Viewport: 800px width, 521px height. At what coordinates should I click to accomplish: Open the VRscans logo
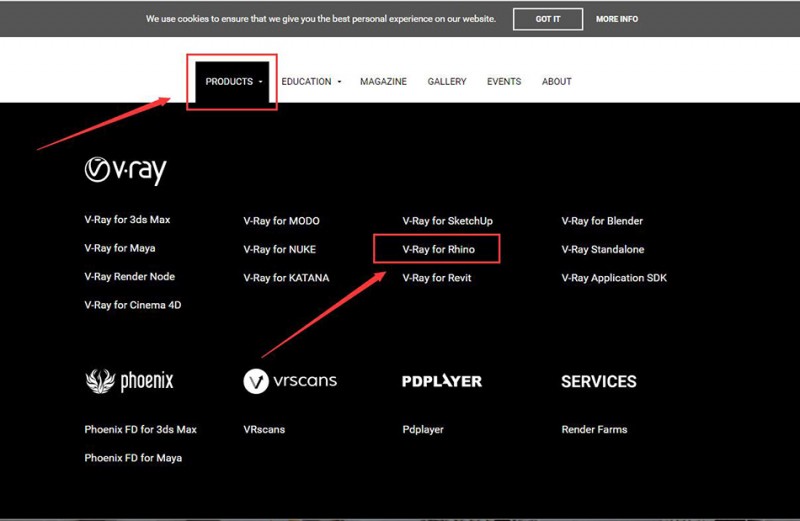coord(290,381)
